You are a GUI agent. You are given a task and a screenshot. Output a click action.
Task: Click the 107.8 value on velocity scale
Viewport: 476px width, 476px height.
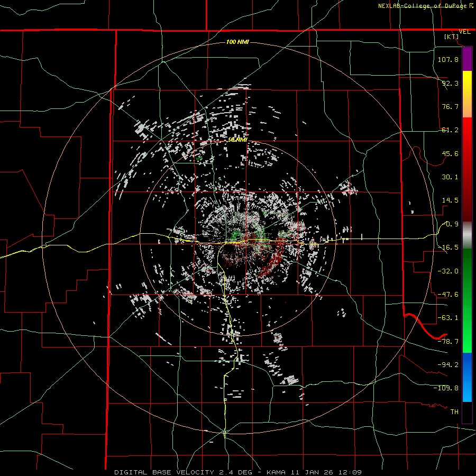(x=448, y=59)
